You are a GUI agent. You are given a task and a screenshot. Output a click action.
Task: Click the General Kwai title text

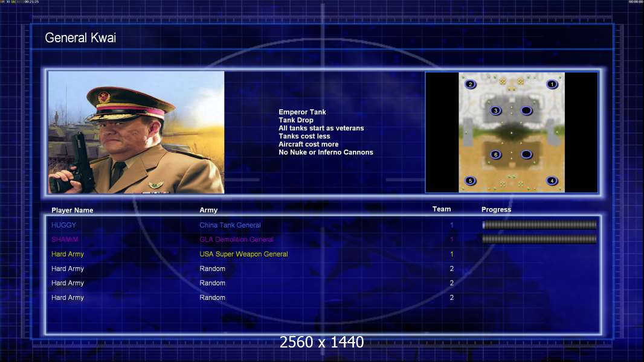pos(80,38)
